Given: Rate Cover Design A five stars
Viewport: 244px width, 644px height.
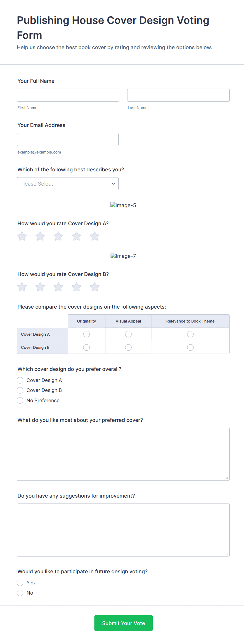Looking at the screenshot, I should point(94,236).
